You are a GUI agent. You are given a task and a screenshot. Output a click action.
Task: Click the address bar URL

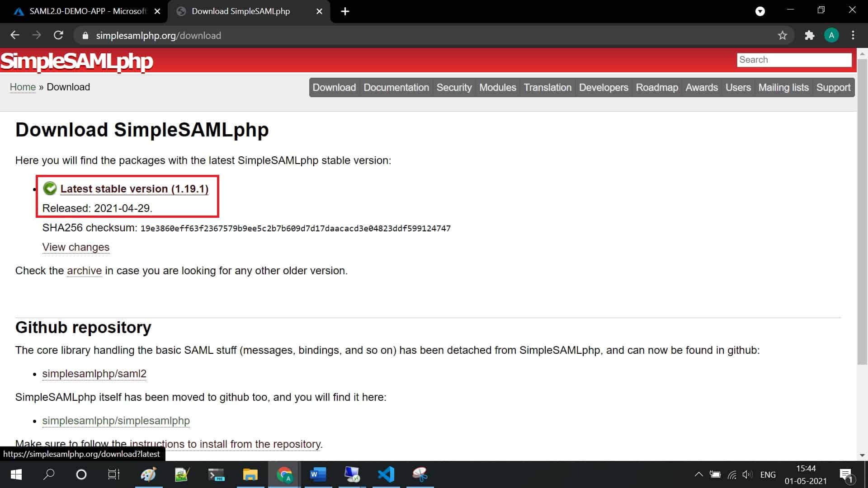pos(158,36)
